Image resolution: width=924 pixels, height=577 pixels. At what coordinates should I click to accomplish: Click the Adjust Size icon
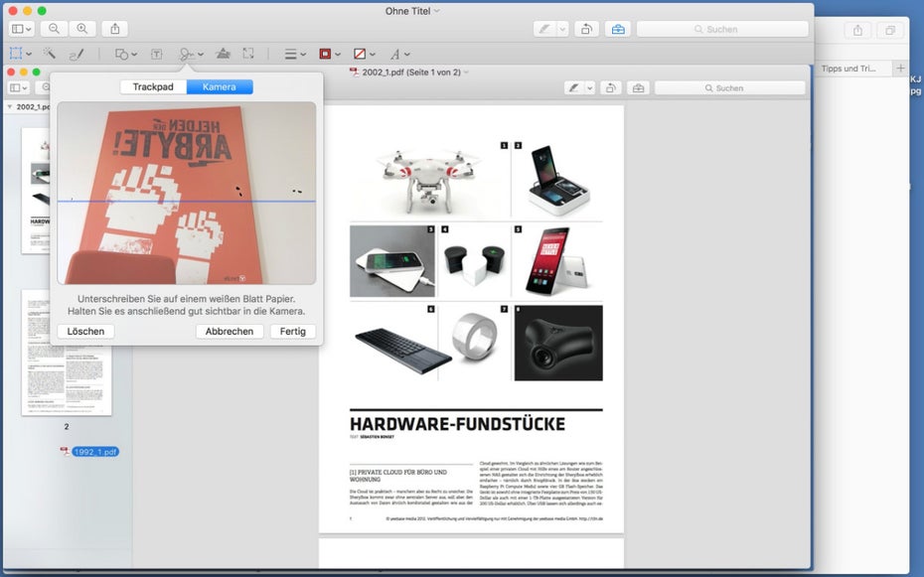[x=248, y=54]
